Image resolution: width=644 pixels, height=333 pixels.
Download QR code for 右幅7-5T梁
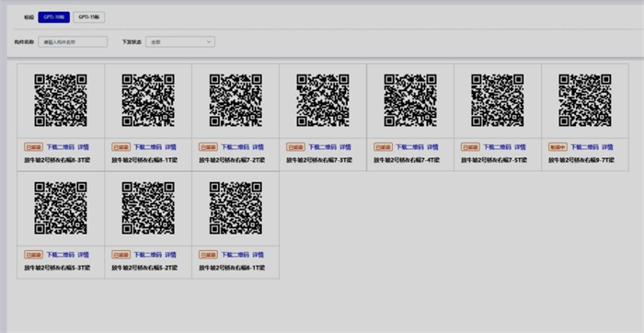[497, 147]
